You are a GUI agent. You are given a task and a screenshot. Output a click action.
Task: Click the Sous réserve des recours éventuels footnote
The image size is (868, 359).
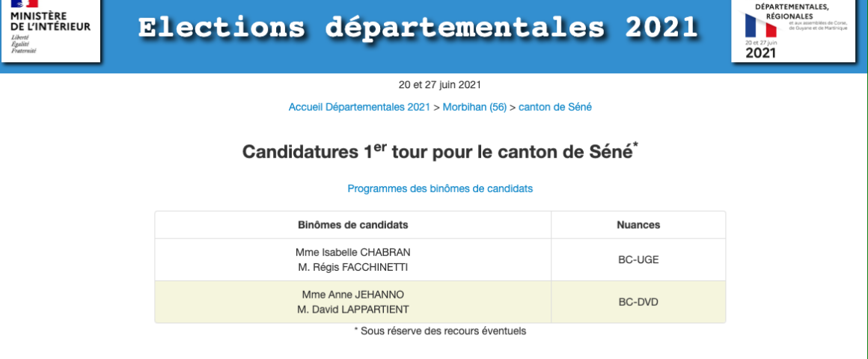pos(440,331)
